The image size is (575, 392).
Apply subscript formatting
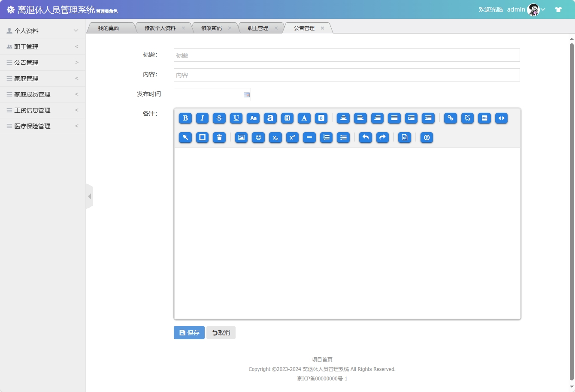pyautogui.click(x=275, y=138)
